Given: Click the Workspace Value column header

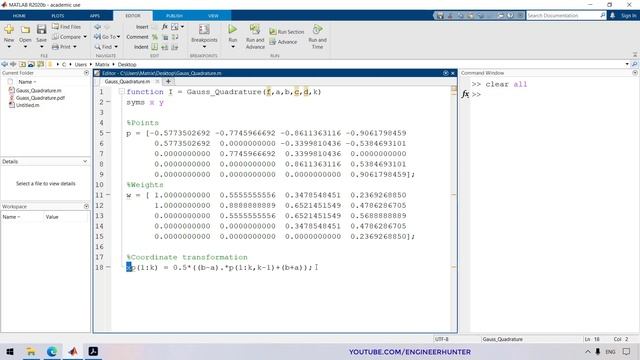Looking at the screenshot, I should (52, 217).
